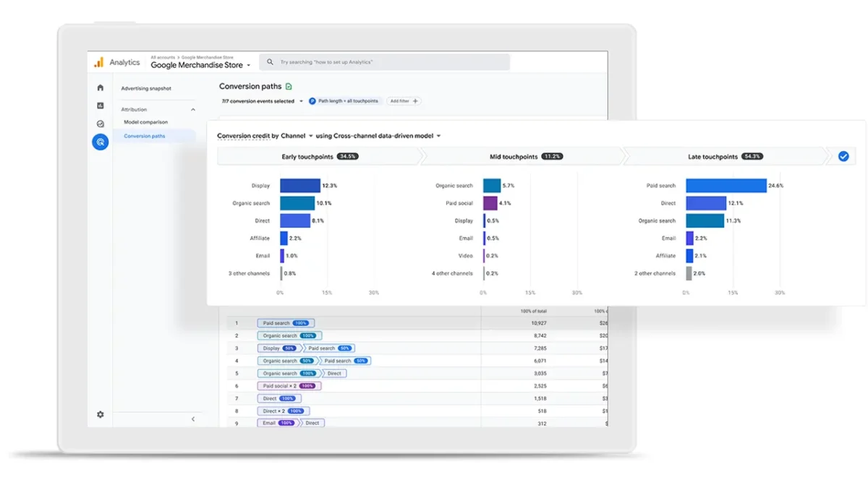Screen dimensions: 868x488
Task: Click the 11.2% badge on Mid touchpoints
Action: [x=552, y=156]
